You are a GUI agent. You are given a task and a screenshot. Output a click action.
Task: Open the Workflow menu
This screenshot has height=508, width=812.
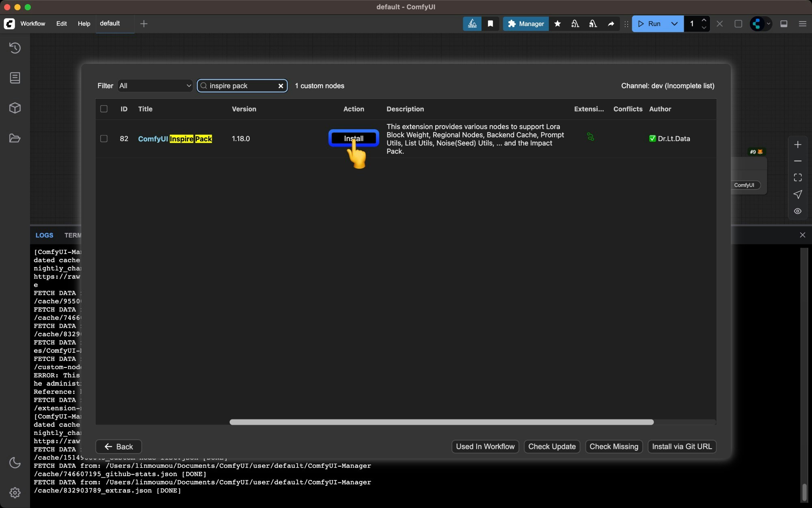click(x=33, y=24)
